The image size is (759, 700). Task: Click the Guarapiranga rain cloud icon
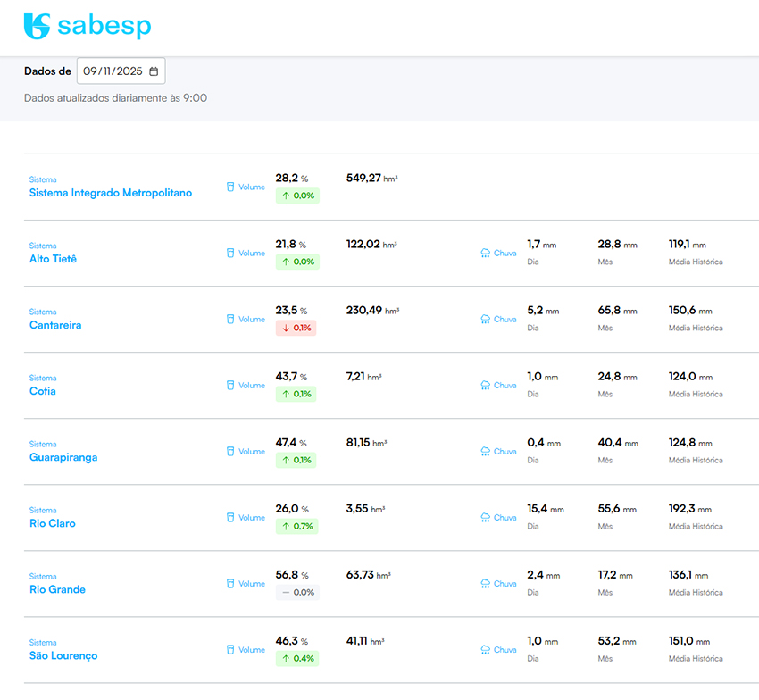[x=485, y=452]
